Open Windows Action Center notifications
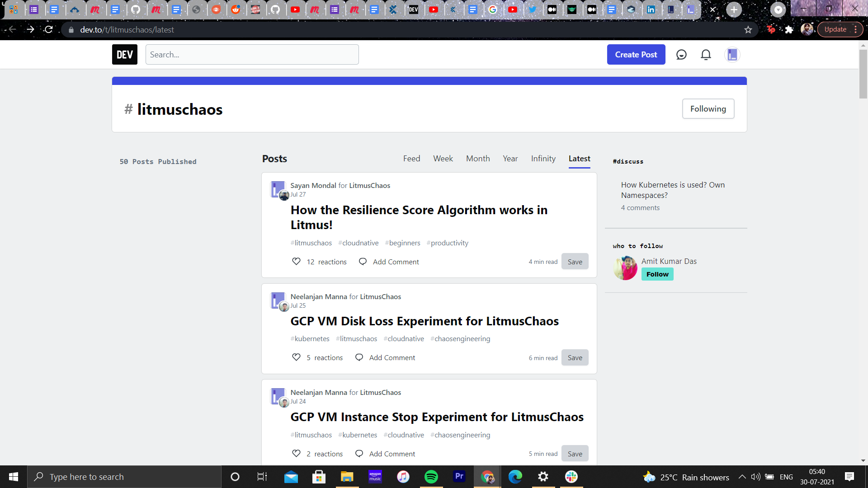 click(x=849, y=477)
